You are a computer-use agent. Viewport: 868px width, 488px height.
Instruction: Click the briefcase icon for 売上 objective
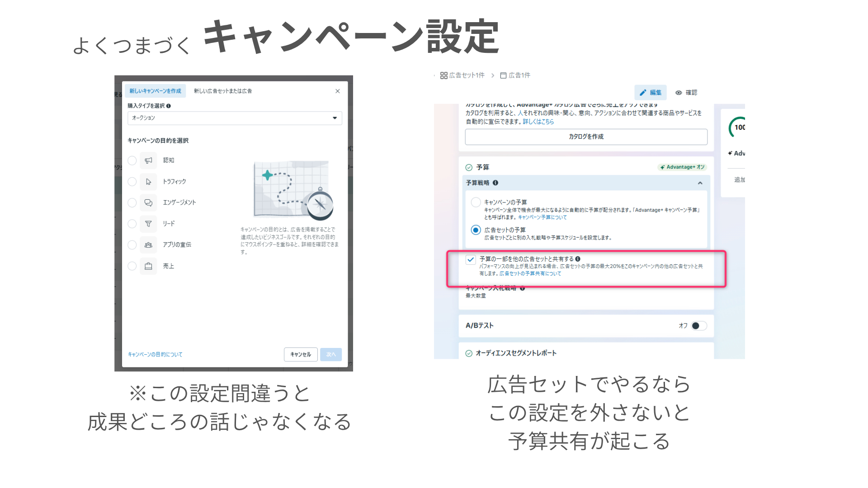pyautogui.click(x=148, y=266)
